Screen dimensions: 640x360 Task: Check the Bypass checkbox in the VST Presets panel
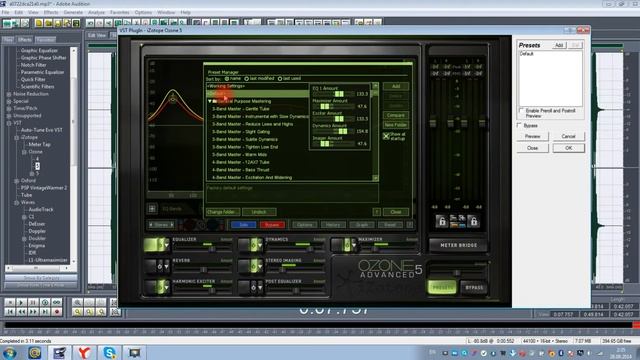[x=519, y=125]
